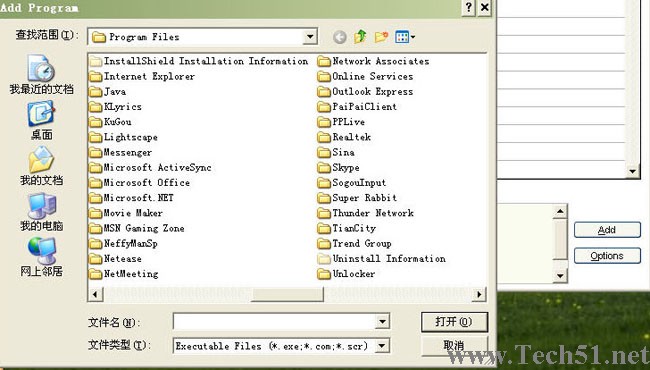650x370 pixels.
Task: Select the Netease folder
Action: [x=116, y=259]
